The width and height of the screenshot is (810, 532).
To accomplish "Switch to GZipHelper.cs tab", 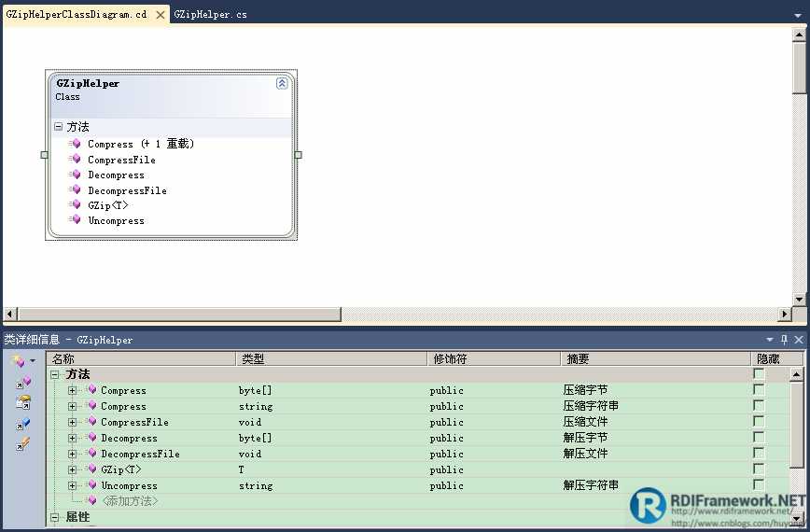I will (x=210, y=14).
